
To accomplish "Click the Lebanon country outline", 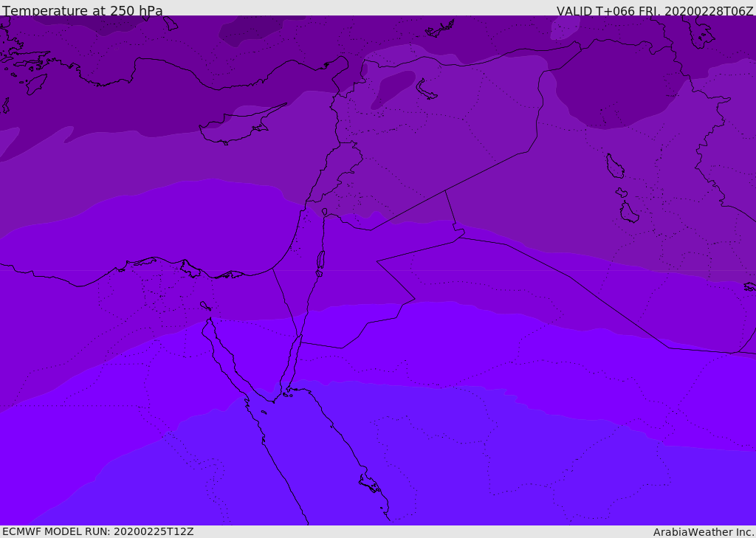I will tap(337, 173).
